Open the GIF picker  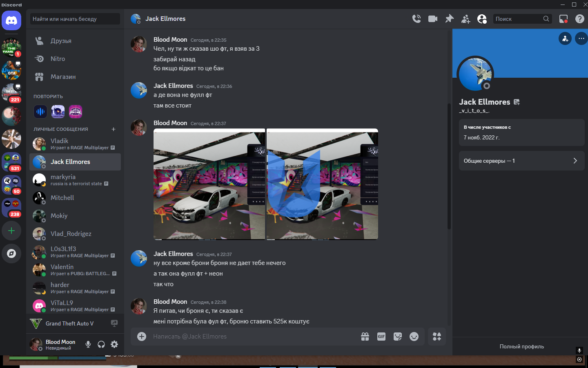[x=381, y=337]
